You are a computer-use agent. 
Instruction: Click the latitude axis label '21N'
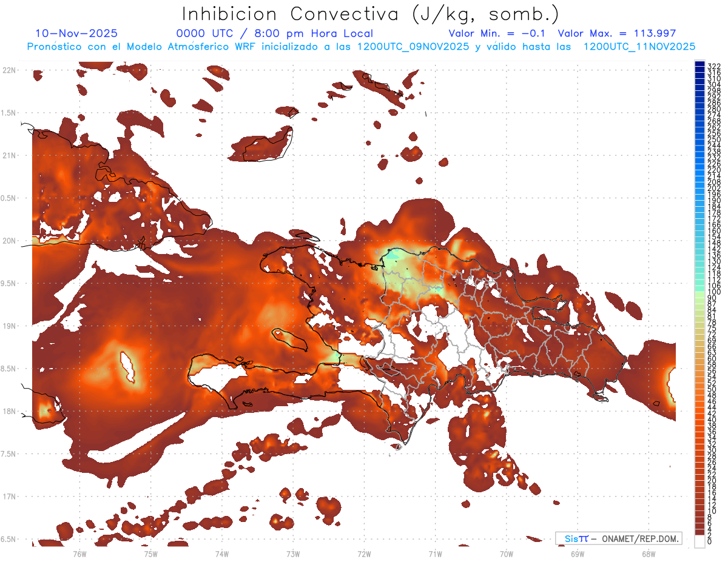tap(9, 155)
